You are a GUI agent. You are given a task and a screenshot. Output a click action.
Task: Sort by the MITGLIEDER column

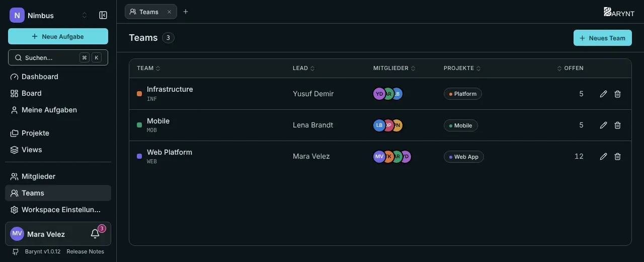pos(394,68)
